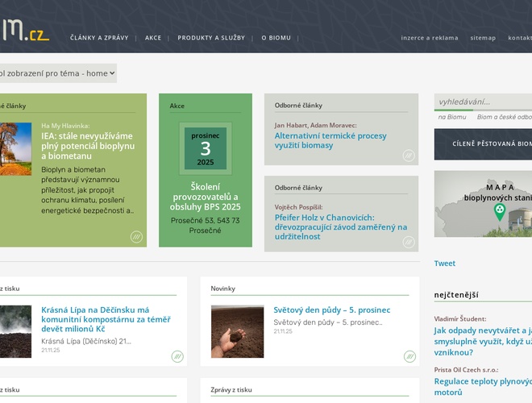The height and width of the screenshot is (403, 532).
Task: Open Články a zprávy menu
Action: pos(99,38)
